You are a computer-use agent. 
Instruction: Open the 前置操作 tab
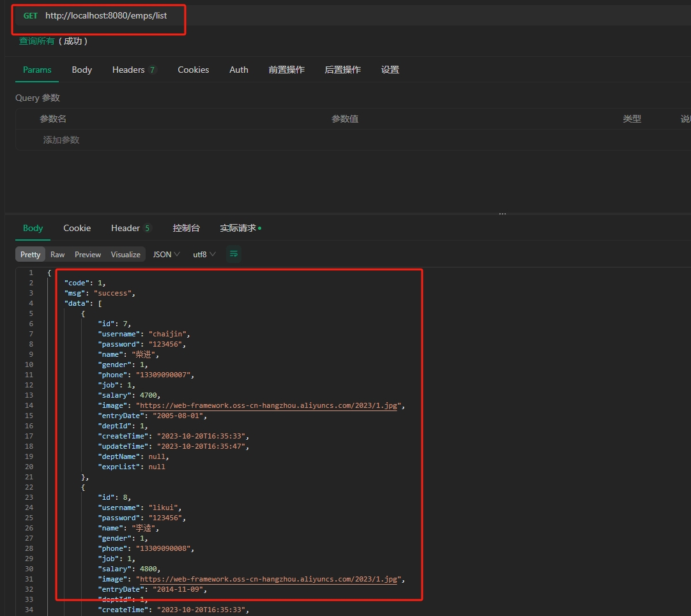pyautogui.click(x=286, y=70)
